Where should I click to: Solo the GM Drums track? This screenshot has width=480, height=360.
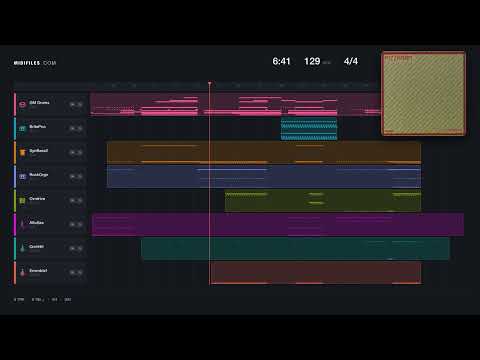coord(80,104)
